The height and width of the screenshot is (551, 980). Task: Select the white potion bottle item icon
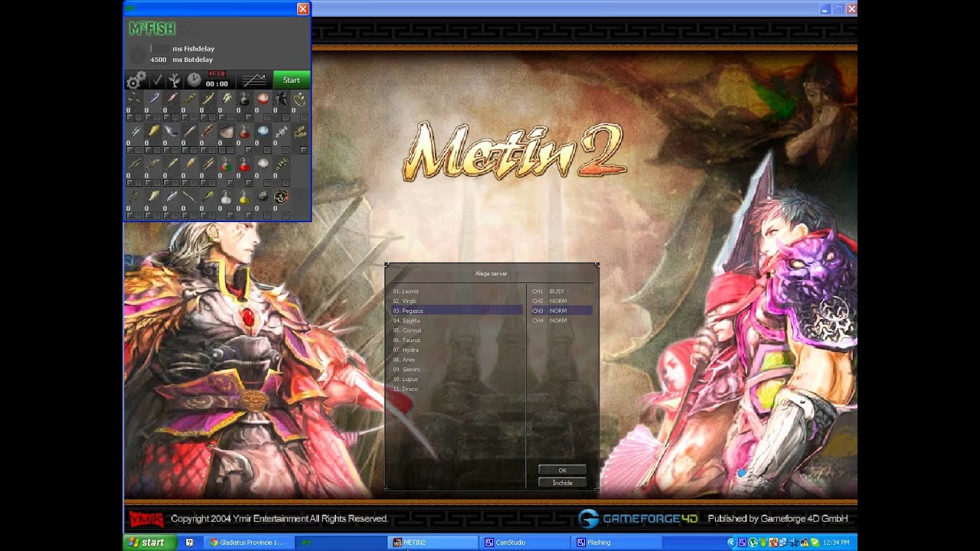[226, 197]
